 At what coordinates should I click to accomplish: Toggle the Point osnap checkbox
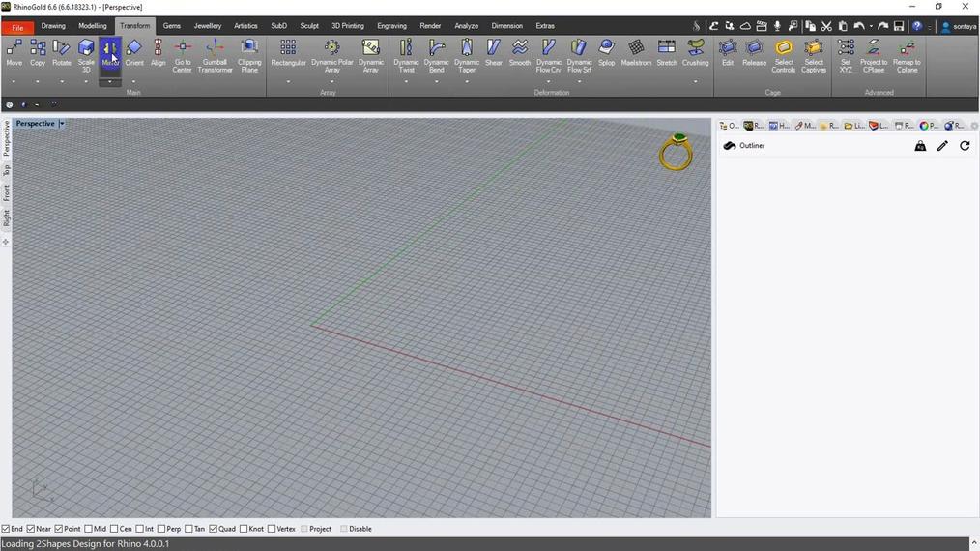point(59,529)
